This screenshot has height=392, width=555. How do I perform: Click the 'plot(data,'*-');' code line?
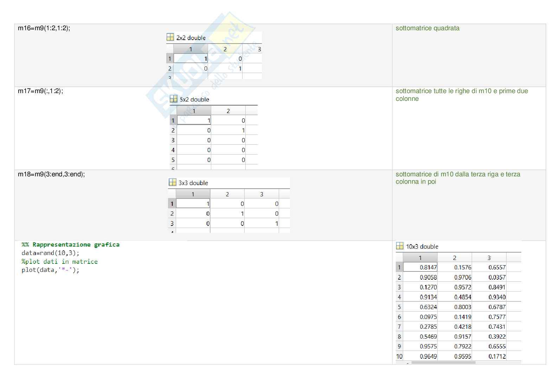50,270
